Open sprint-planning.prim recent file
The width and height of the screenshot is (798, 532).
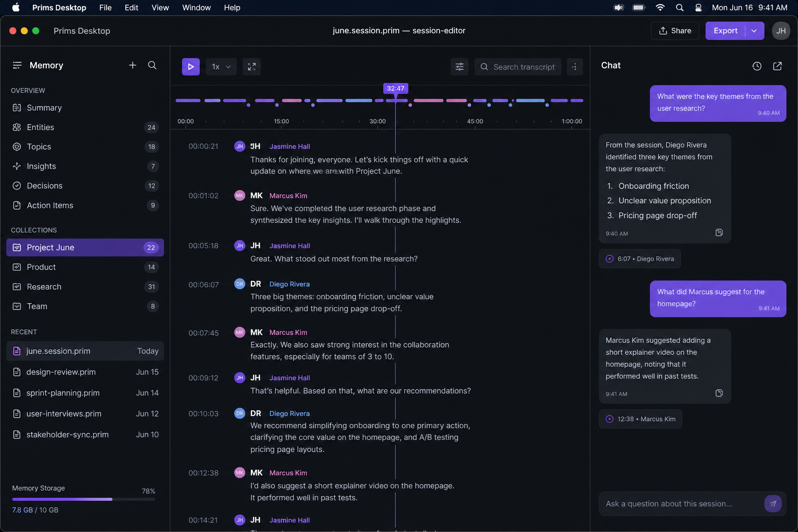85,393
